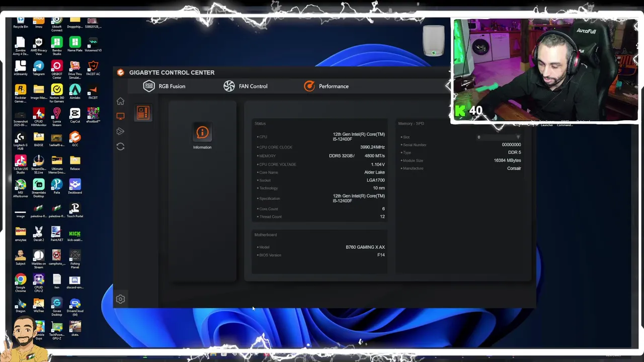Open DriversCloud (64) shortcut

point(75,306)
